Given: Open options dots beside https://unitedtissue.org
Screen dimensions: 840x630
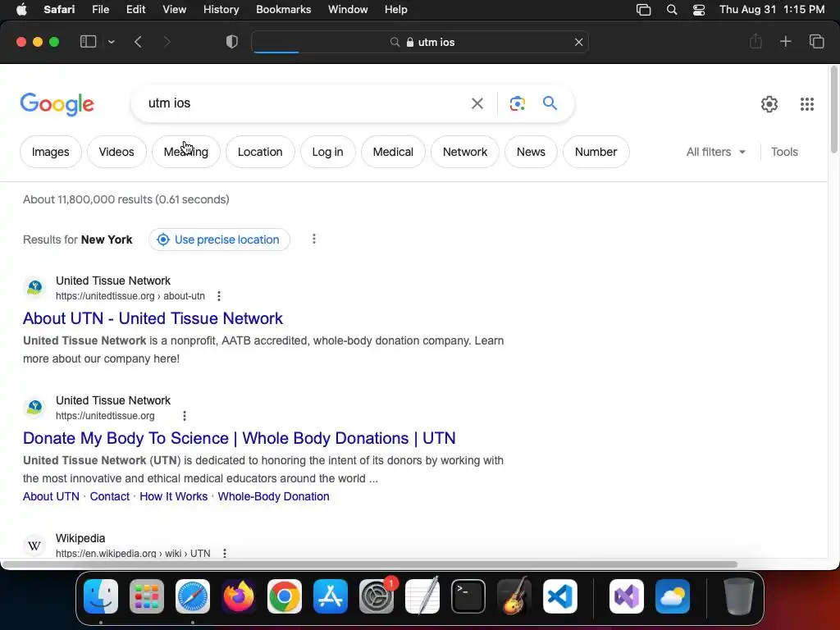Looking at the screenshot, I should pyautogui.click(x=185, y=416).
